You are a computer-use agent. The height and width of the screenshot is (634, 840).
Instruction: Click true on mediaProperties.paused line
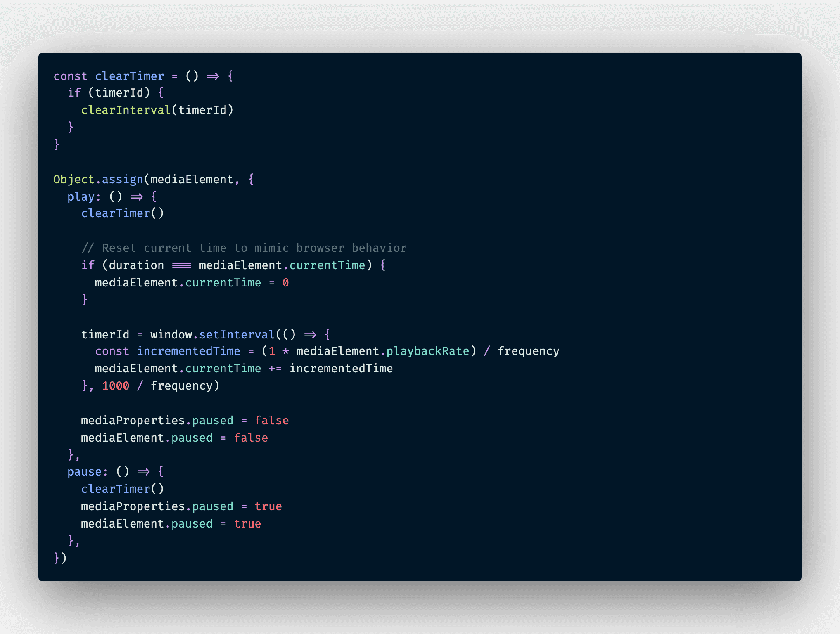[268, 506]
